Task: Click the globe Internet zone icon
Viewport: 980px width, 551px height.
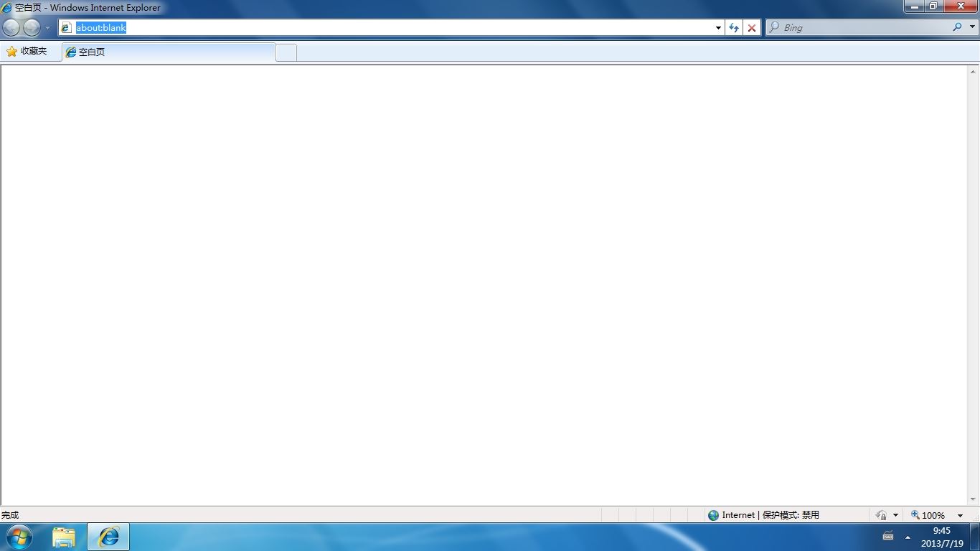Action: tap(713, 515)
